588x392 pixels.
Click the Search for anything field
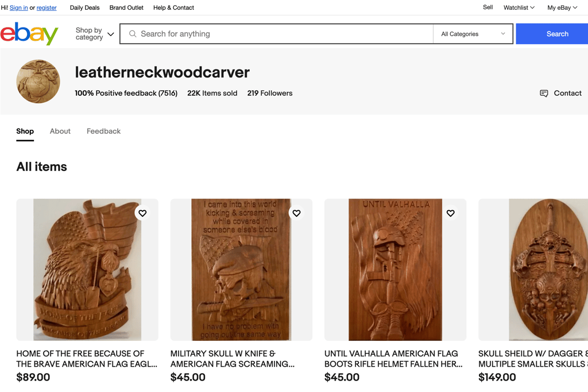click(276, 34)
